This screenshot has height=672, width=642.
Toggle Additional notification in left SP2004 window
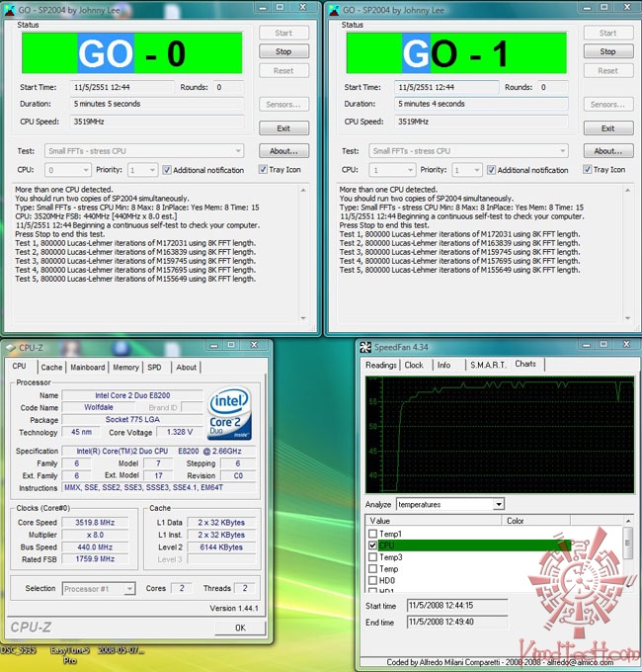[x=167, y=170]
